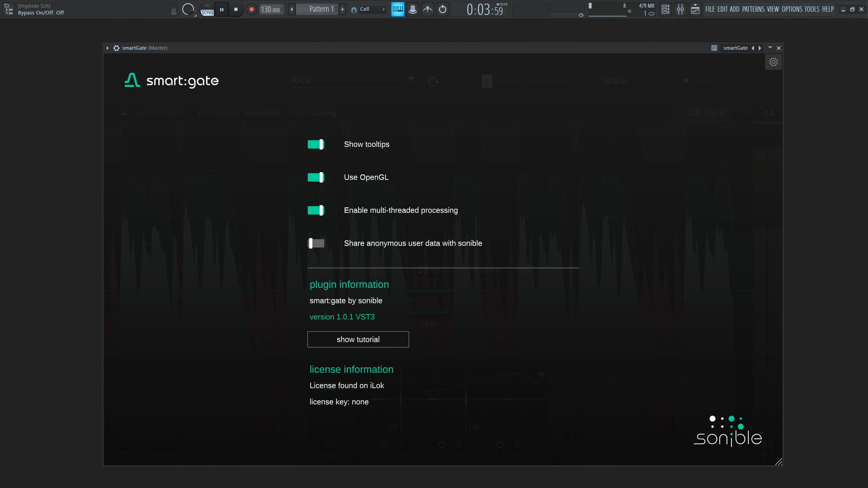
Task: Toggle the countdown before recording icon
Action: point(443,9)
